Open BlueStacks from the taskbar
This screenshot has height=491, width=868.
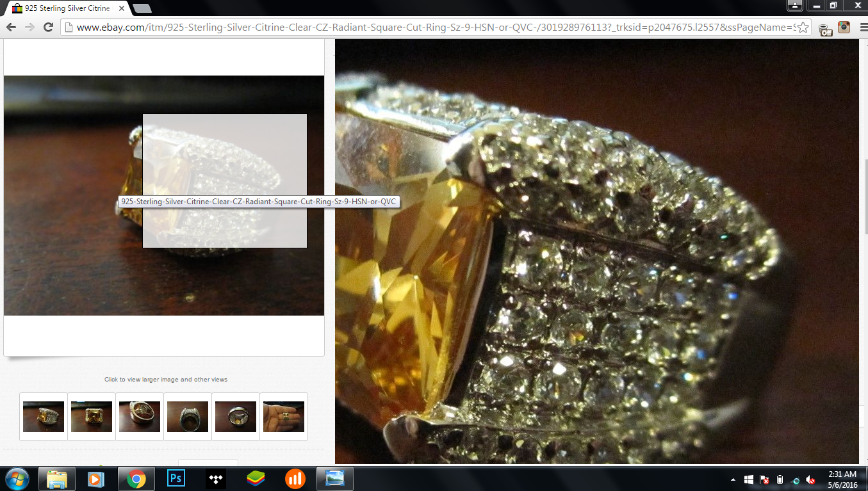[255, 478]
